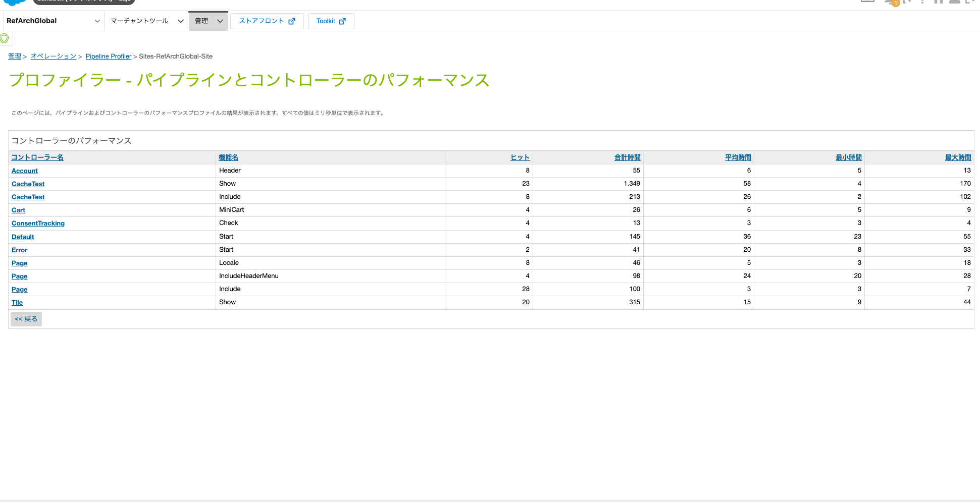Click the << 戻る button

[26, 318]
